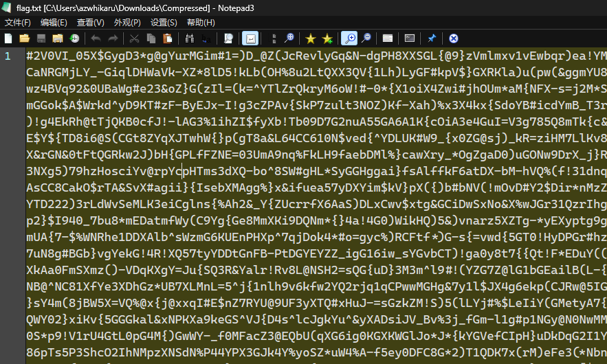
Task: Click the line starting mUA{7-$%WNRhe1DDX
Action: point(316,237)
